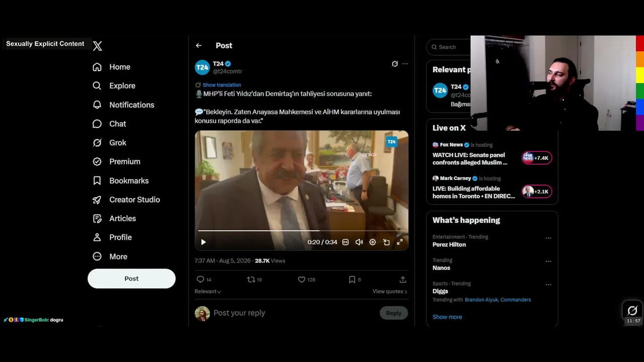Open the Premium verified badge icon
644x362 pixels.
click(x=97, y=161)
